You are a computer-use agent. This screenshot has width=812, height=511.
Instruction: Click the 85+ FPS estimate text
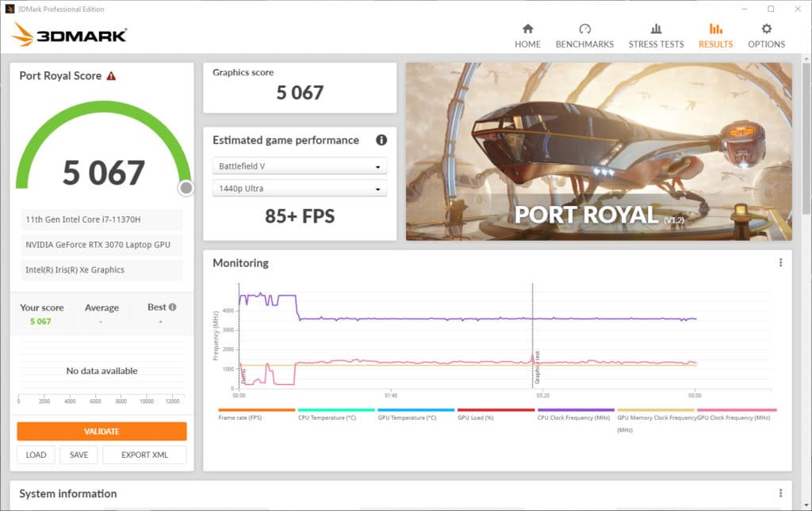(x=300, y=215)
